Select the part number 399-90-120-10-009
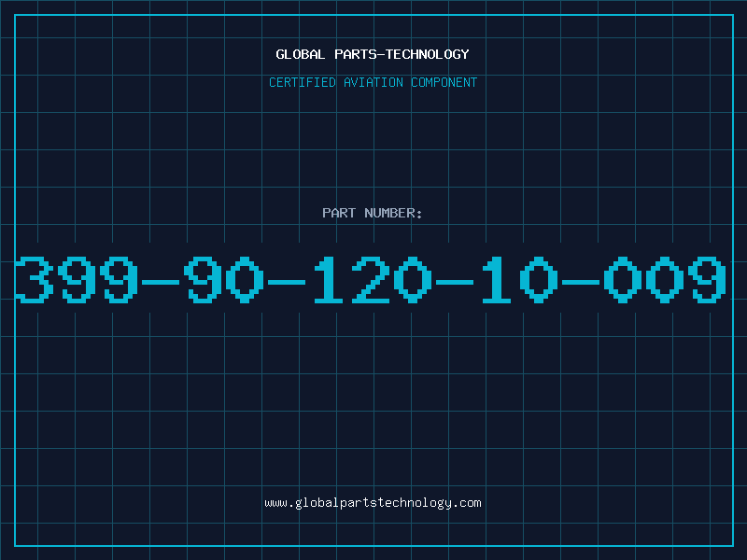 point(371,279)
